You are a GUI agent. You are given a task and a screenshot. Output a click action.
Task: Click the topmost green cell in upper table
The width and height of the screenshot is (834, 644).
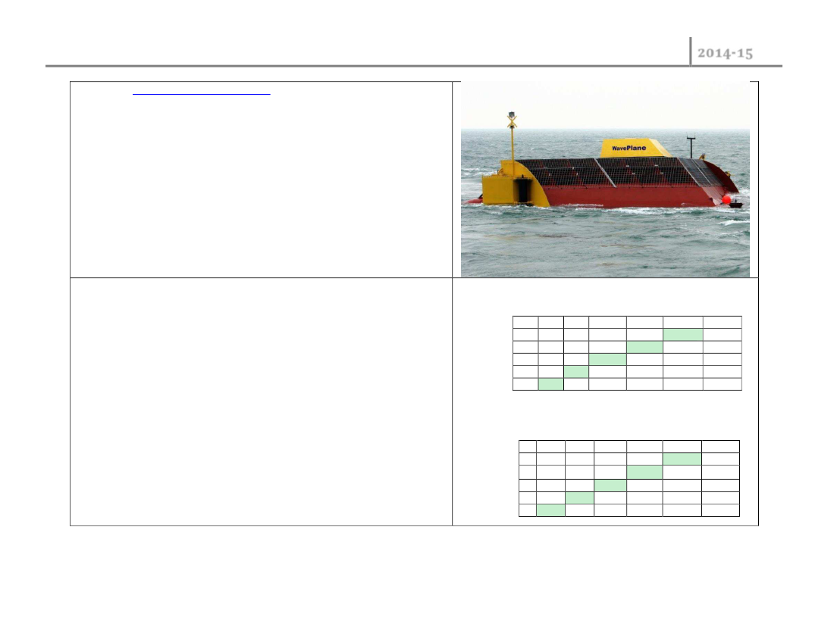pos(683,335)
